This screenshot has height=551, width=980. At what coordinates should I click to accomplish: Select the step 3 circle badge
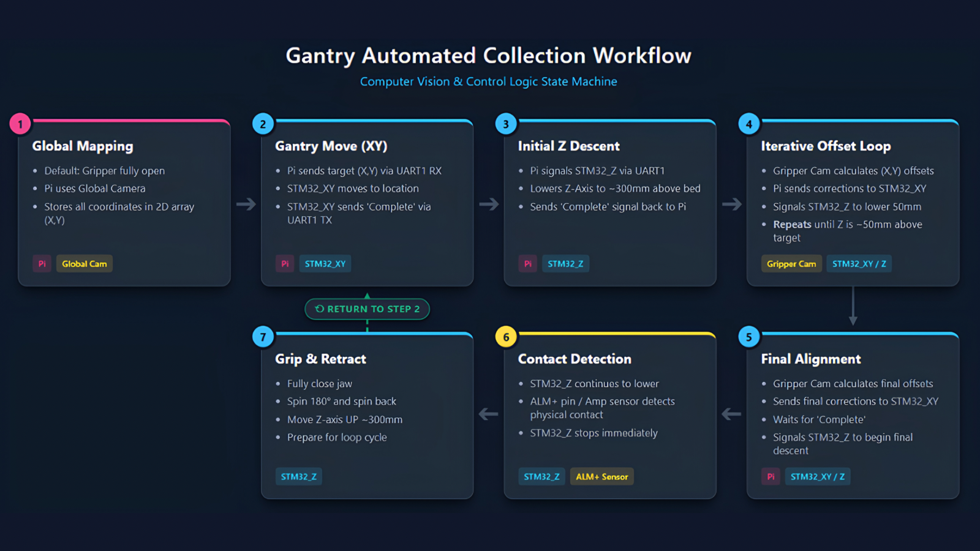pos(506,124)
